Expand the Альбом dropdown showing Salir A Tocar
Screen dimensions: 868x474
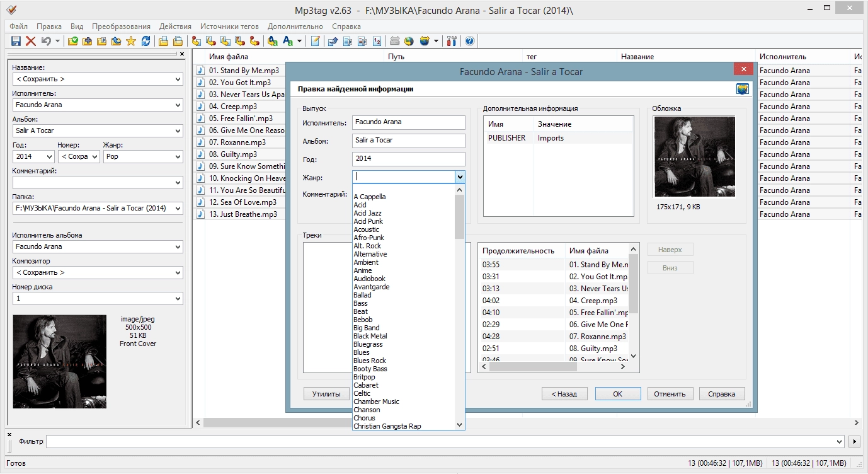tap(177, 130)
